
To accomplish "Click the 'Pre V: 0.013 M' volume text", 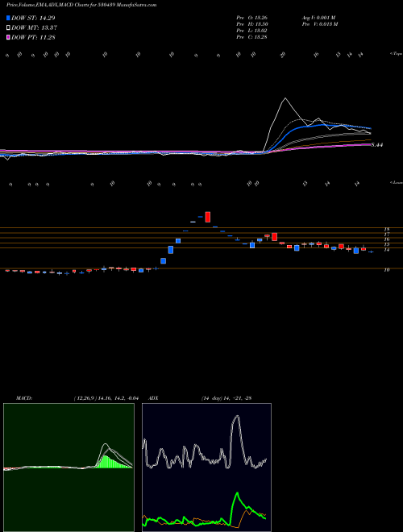I will [x=319, y=24].
